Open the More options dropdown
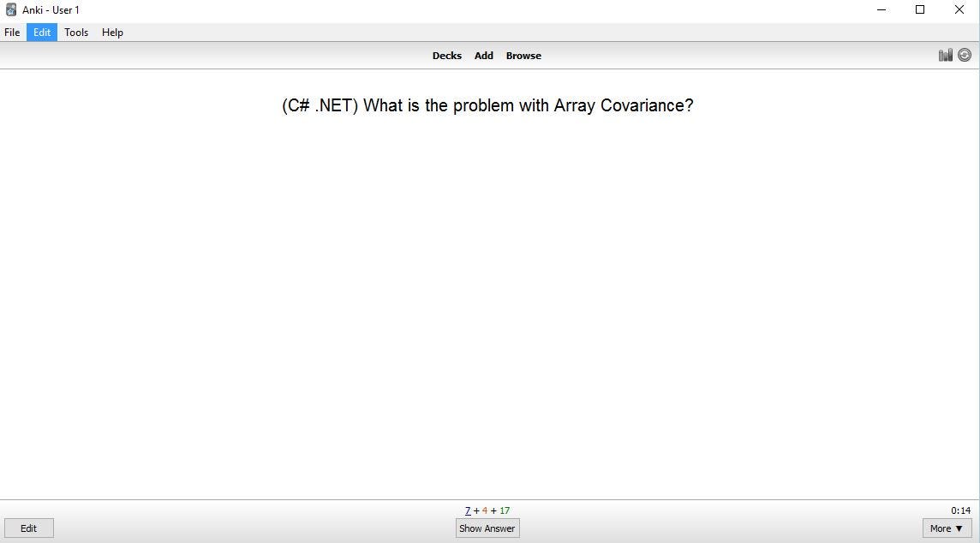The width and height of the screenshot is (980, 543). coord(946,528)
